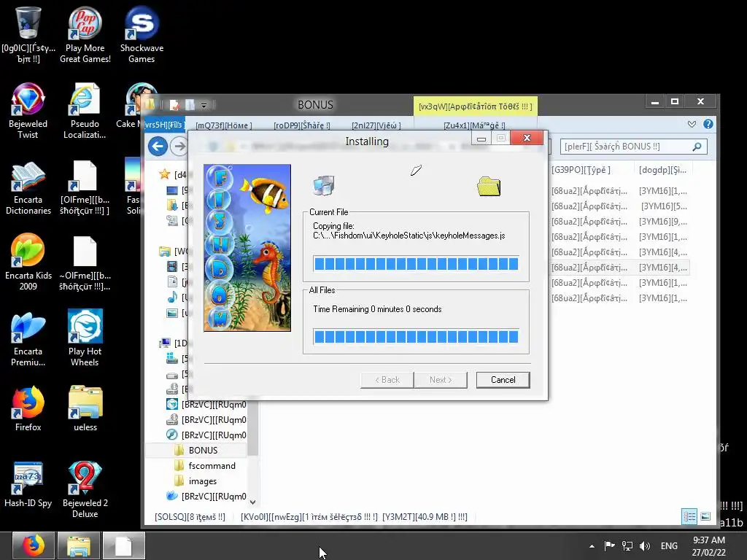Select the images folder in tree
The image size is (747, 560).
pos(203,481)
